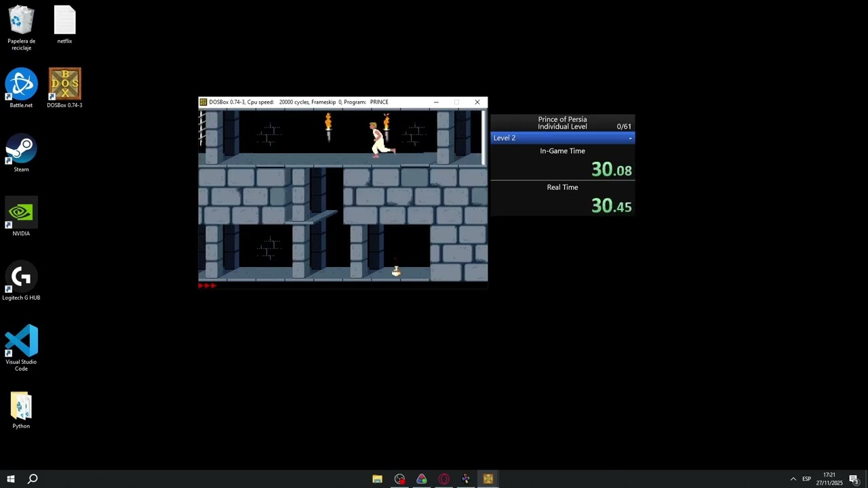Screen dimensions: 868x488
Task: Launch the Visual Studio Code shortcut
Action: click(21, 348)
